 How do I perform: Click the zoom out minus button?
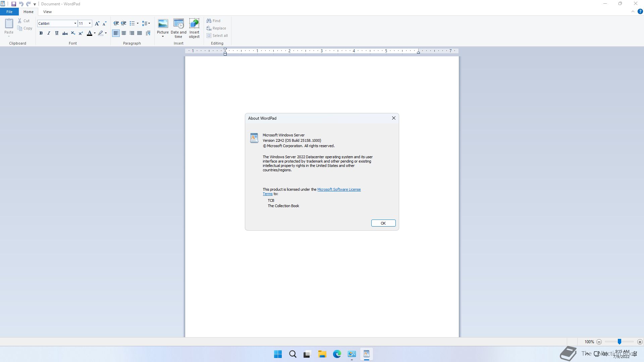click(599, 342)
